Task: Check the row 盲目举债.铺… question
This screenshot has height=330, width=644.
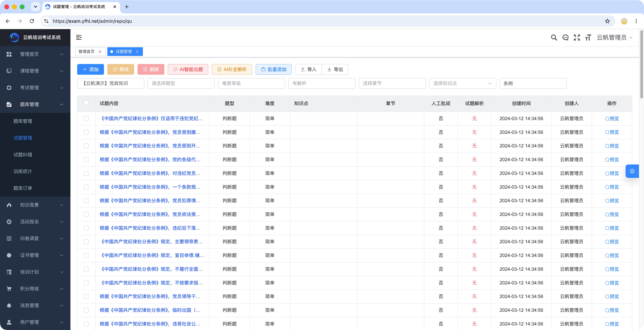Action: (x=86, y=256)
